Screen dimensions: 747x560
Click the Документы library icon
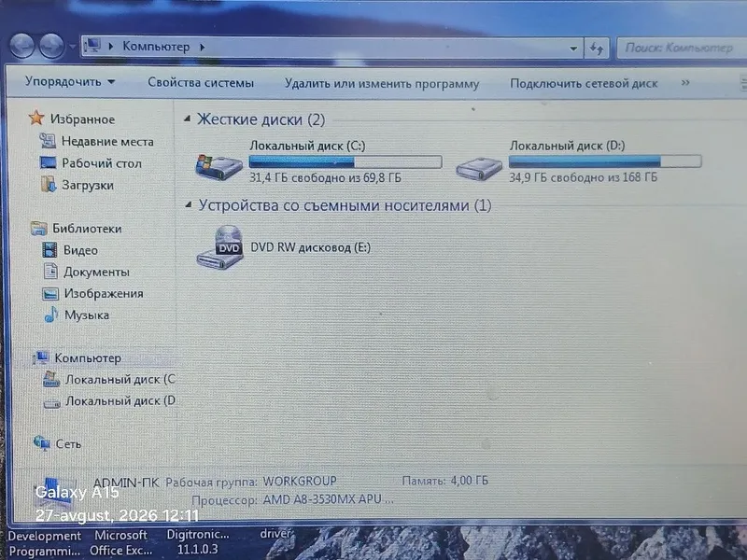click(x=50, y=271)
